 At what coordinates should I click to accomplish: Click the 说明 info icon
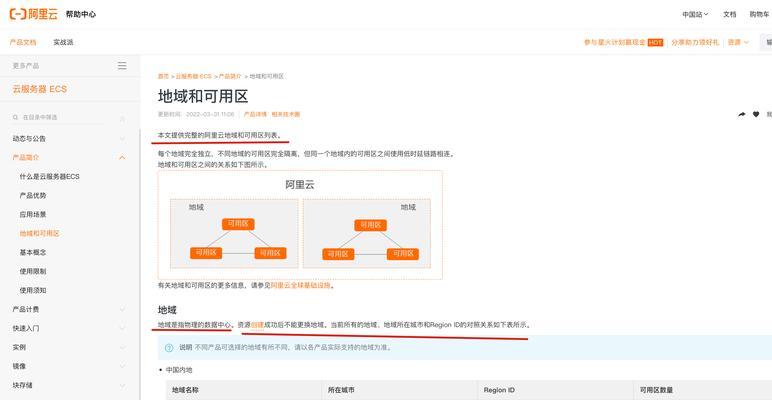click(169, 347)
